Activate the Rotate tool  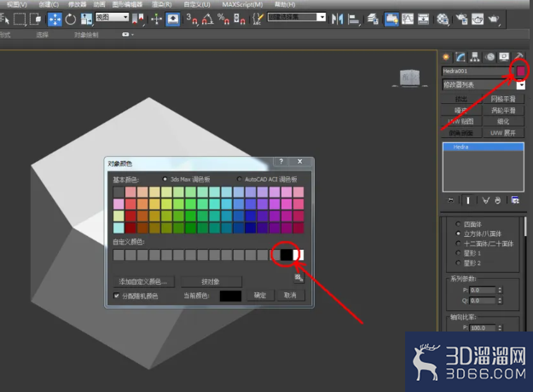tap(71, 19)
